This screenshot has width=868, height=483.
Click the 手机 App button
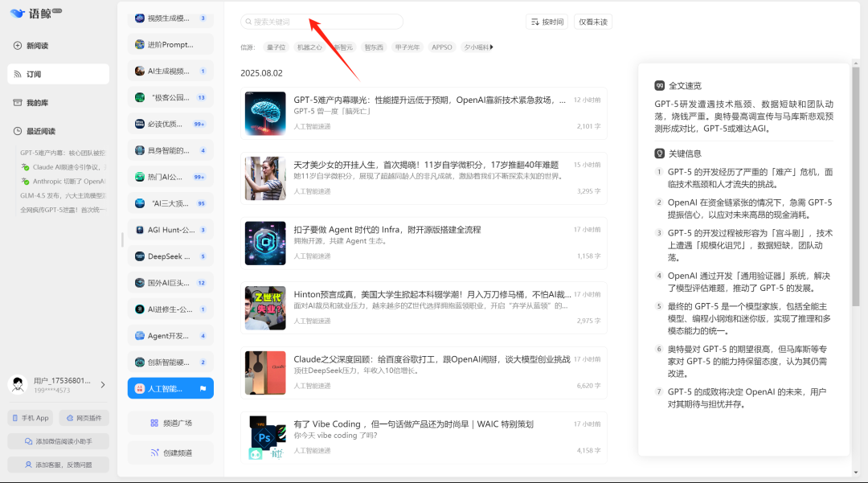[x=31, y=418]
